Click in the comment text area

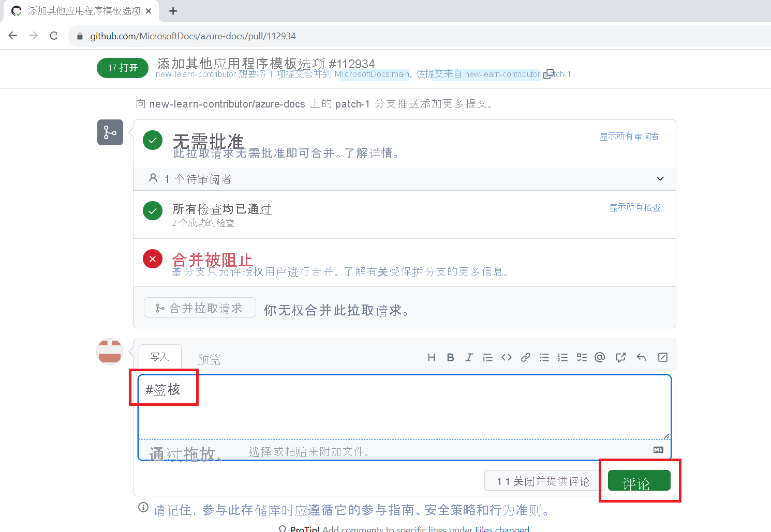pyautogui.click(x=405, y=407)
